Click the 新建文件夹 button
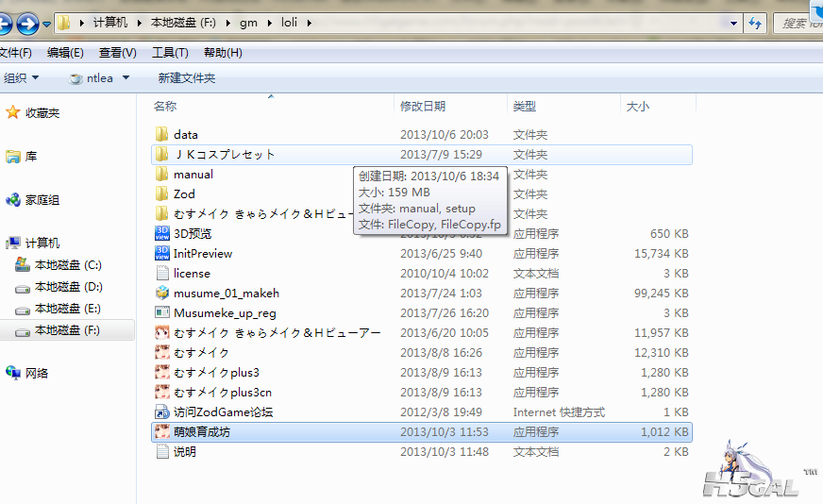 pos(186,78)
